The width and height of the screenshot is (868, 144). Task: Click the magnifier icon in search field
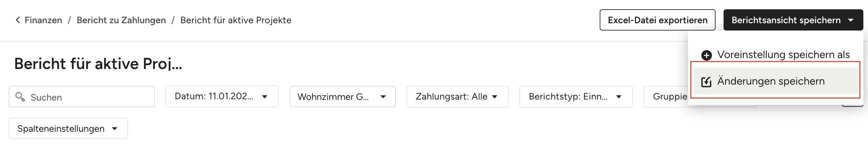coord(20,97)
